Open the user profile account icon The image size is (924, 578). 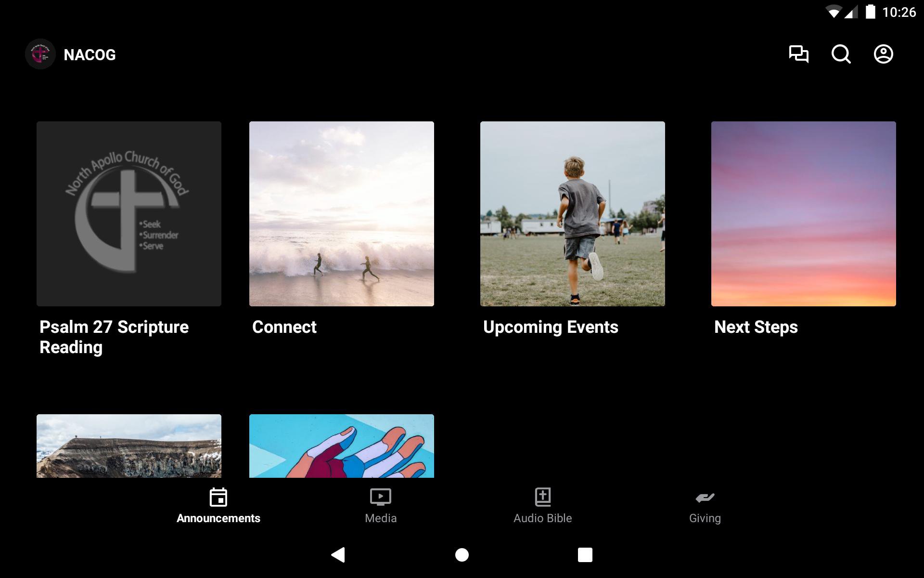point(883,54)
